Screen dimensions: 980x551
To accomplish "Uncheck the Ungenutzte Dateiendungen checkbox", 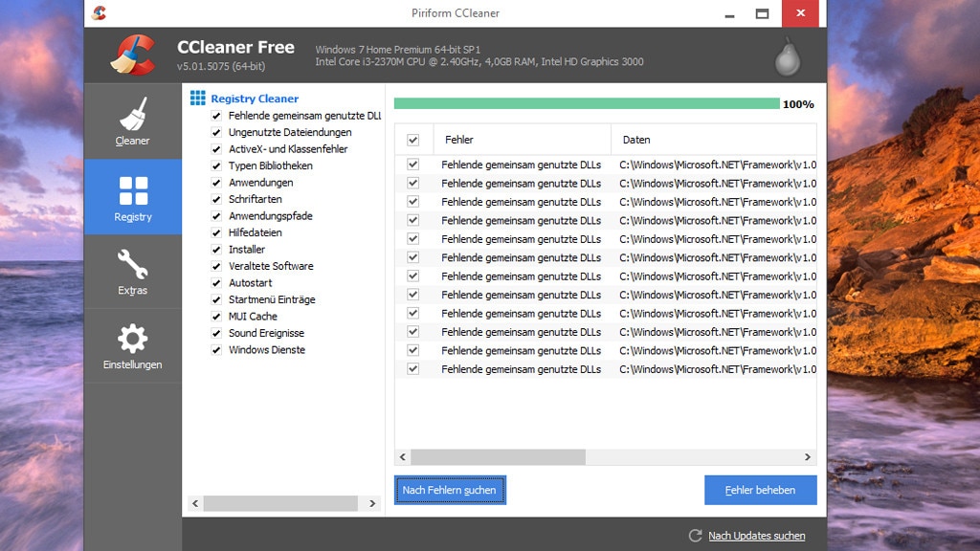I will click(216, 133).
